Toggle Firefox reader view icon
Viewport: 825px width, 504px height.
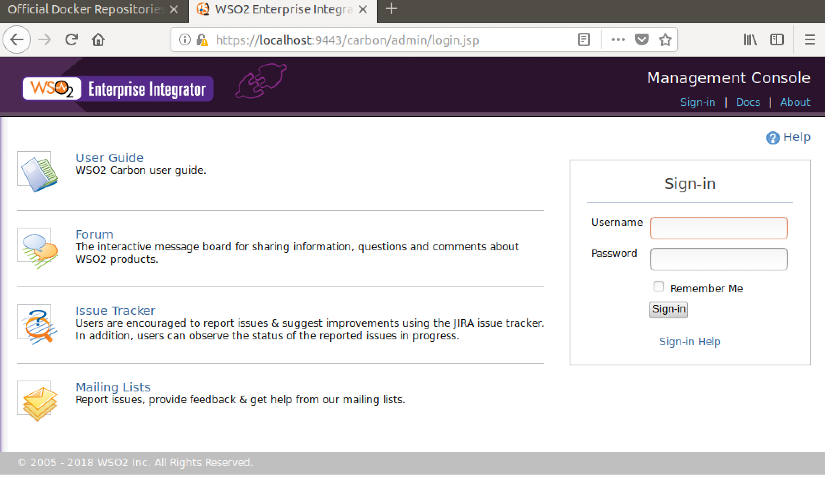pyautogui.click(x=583, y=40)
